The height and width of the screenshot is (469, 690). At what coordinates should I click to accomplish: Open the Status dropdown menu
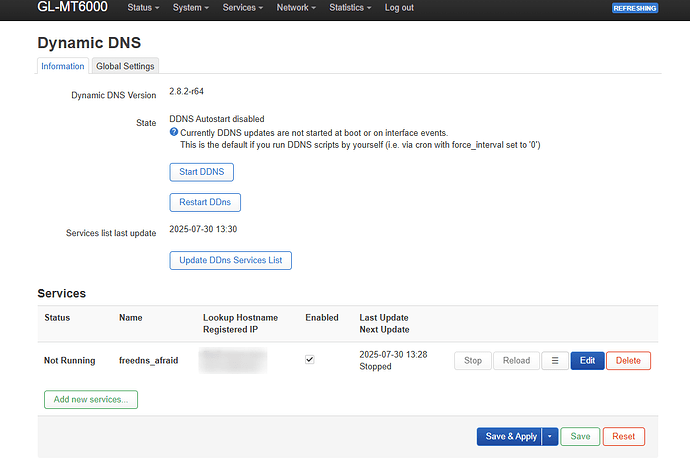[x=144, y=8]
